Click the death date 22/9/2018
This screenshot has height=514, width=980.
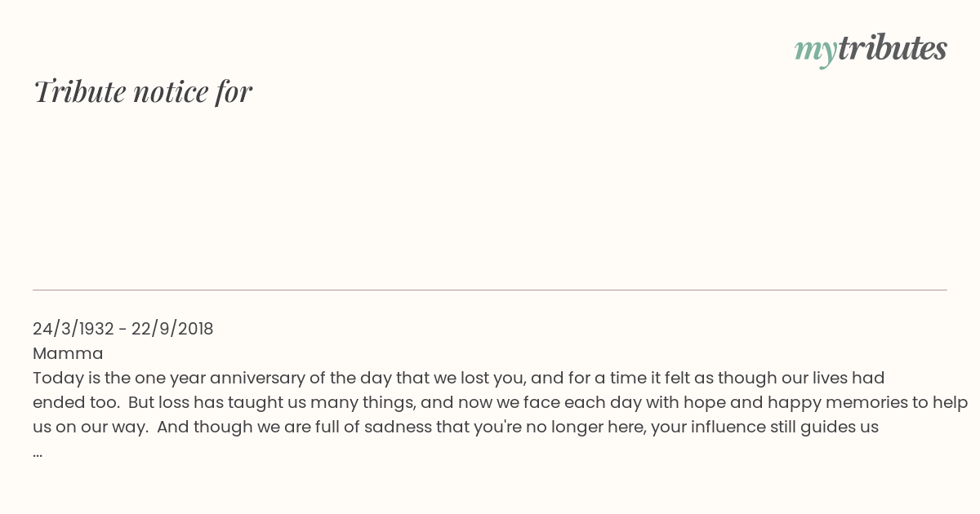[172, 329]
